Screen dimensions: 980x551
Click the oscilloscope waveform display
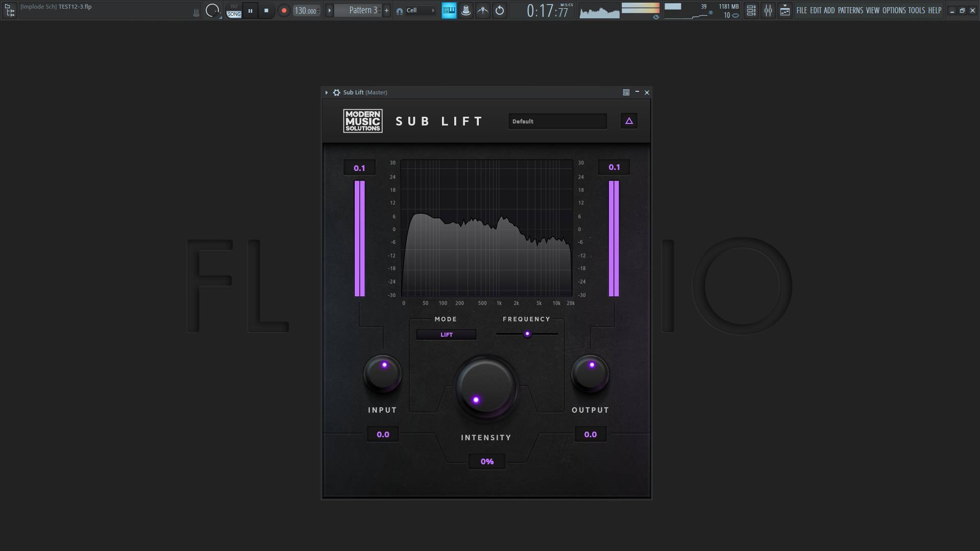pyautogui.click(x=600, y=11)
